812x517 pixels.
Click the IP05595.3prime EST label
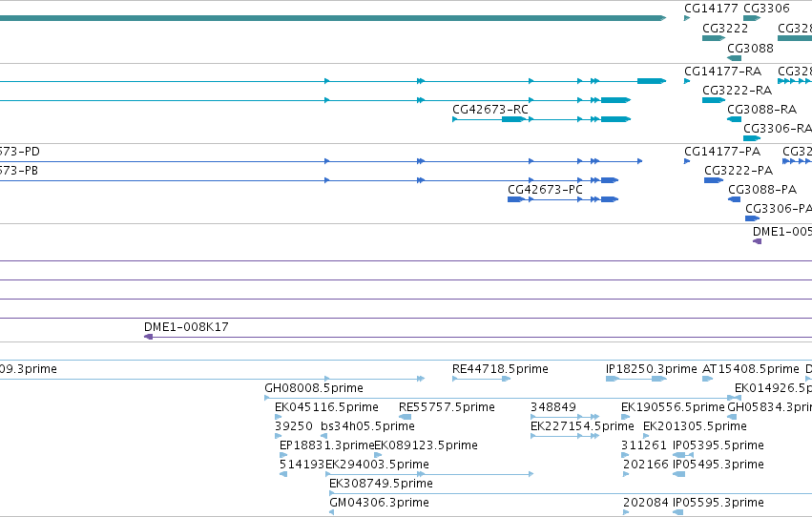718,503
